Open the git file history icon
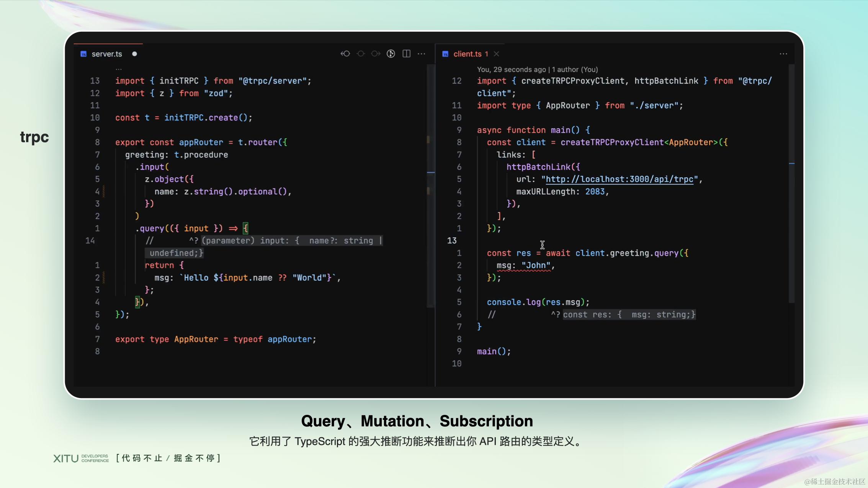This screenshot has width=868, height=488. pyautogui.click(x=391, y=54)
